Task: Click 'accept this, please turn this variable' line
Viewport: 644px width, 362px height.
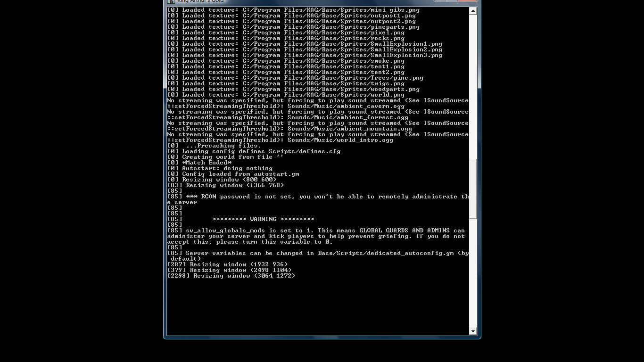Action: [250, 242]
